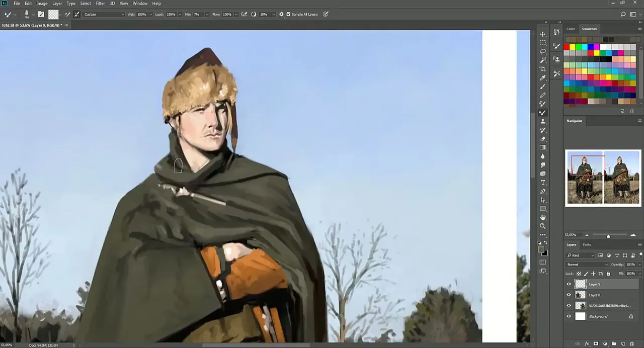Screen dimensions: 644x348
Task: Expand the Custom brush preset dropdown
Action: pos(104,14)
